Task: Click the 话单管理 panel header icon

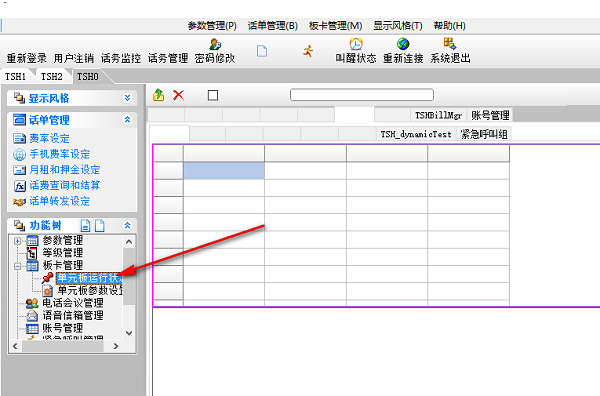Action: (20, 120)
